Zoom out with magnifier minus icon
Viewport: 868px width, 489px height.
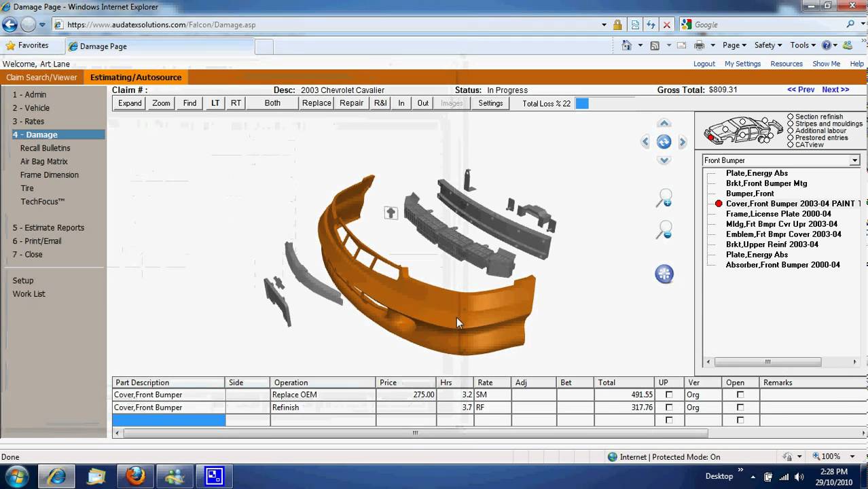coord(664,230)
